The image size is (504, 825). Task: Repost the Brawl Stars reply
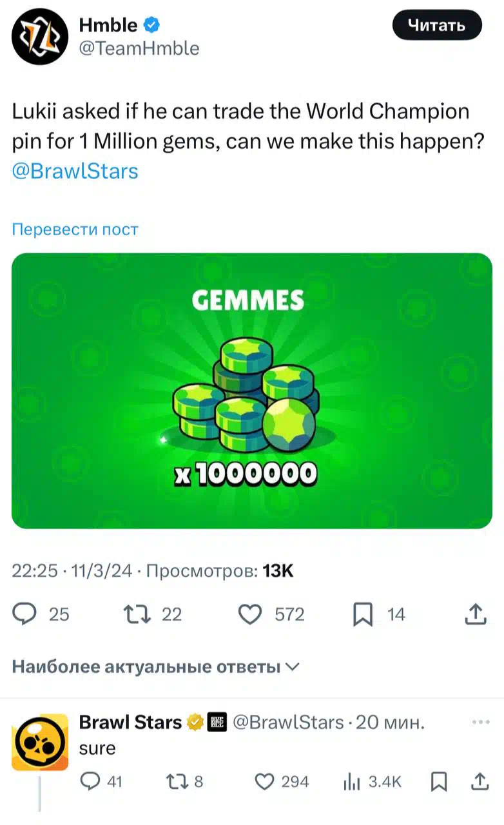point(175,782)
